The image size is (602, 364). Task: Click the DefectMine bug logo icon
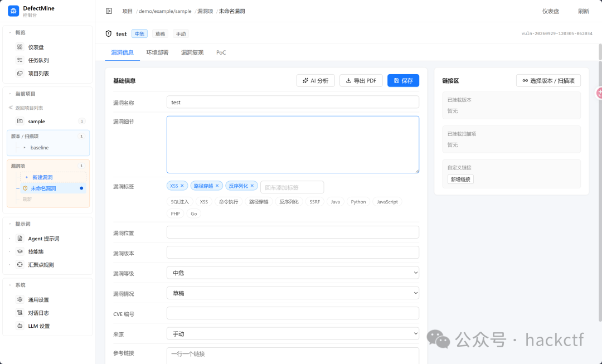pos(13,11)
